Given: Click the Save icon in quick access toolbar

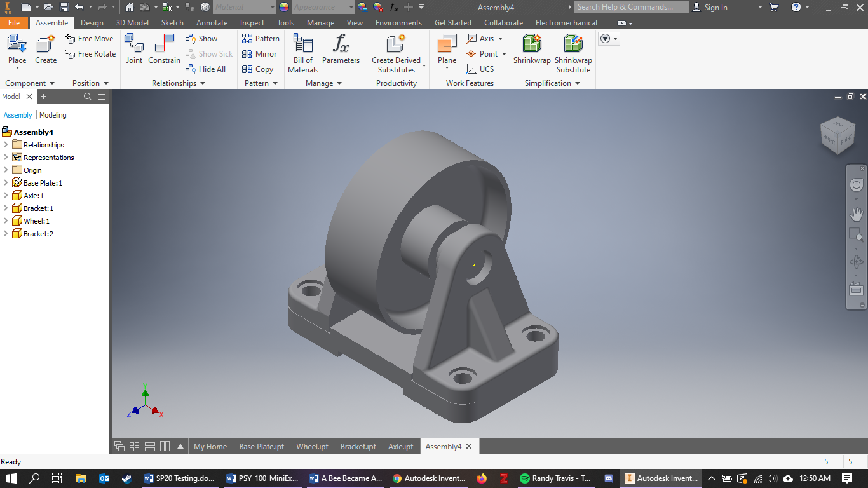Looking at the screenshot, I should click(x=64, y=7).
